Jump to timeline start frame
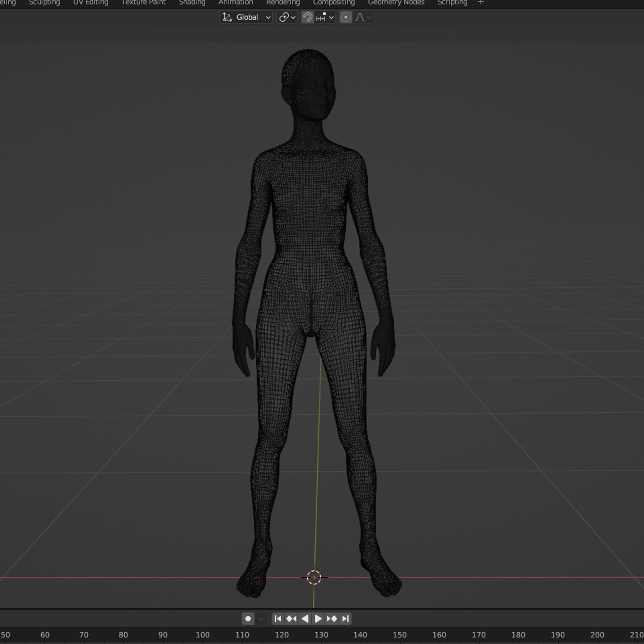Viewport: 644px width, 644px height. [x=278, y=619]
